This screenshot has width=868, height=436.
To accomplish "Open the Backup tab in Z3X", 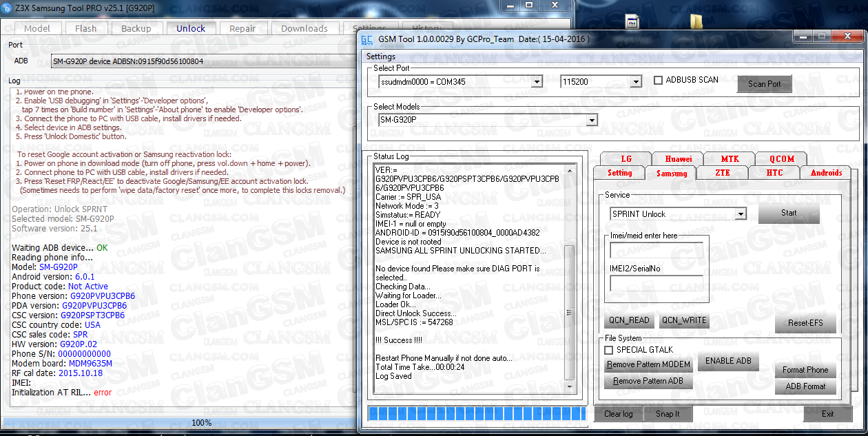I will click(136, 28).
